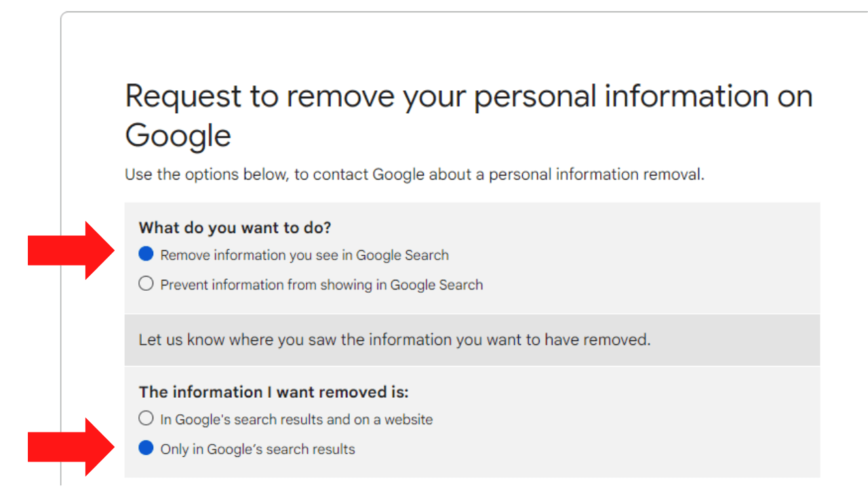This screenshot has width=868, height=488.
Task: Click the red arrow pointing at Remove information
Action: click(x=71, y=251)
